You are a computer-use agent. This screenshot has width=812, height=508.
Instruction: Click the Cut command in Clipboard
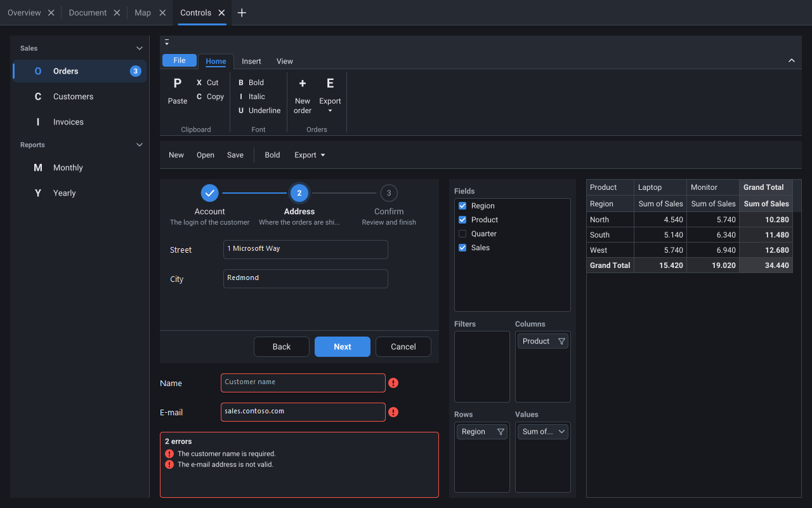point(207,83)
